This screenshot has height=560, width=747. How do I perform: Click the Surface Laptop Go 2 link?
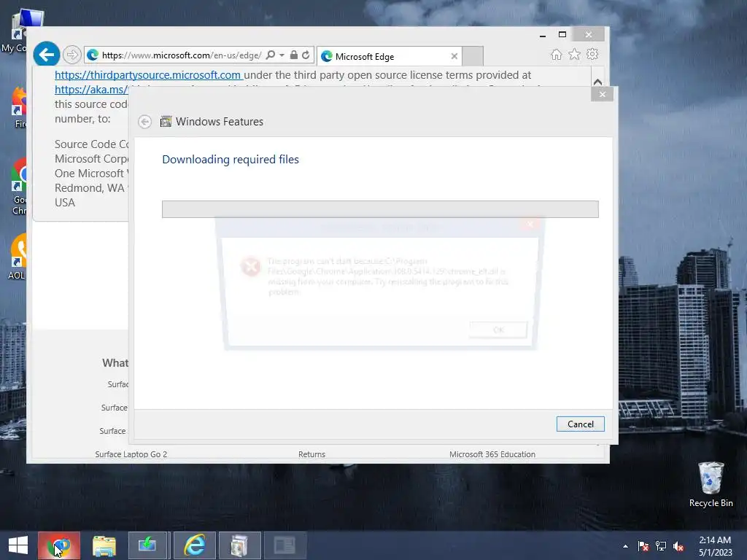[131, 454]
